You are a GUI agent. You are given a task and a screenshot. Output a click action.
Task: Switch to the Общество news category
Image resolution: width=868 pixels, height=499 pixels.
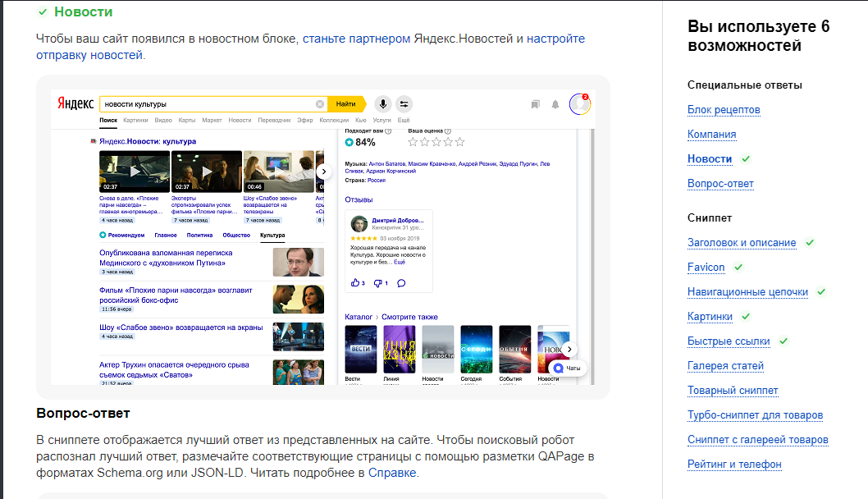click(x=236, y=236)
